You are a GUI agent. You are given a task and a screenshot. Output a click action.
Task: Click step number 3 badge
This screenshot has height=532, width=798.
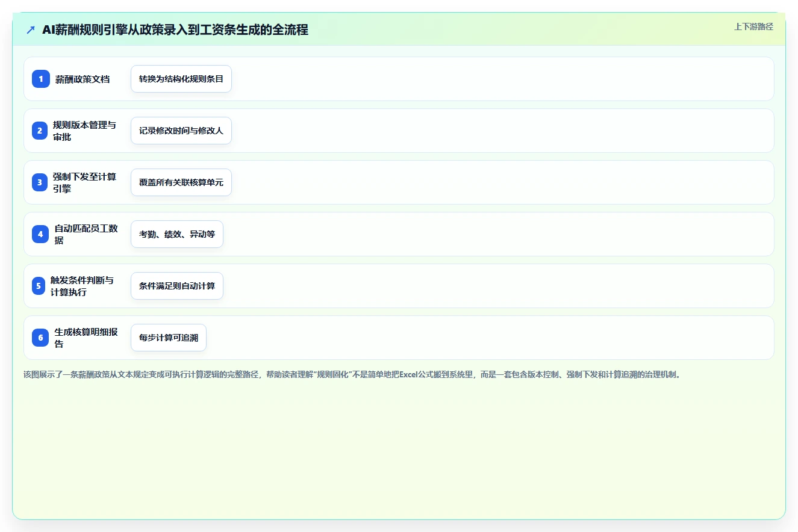[x=40, y=182]
